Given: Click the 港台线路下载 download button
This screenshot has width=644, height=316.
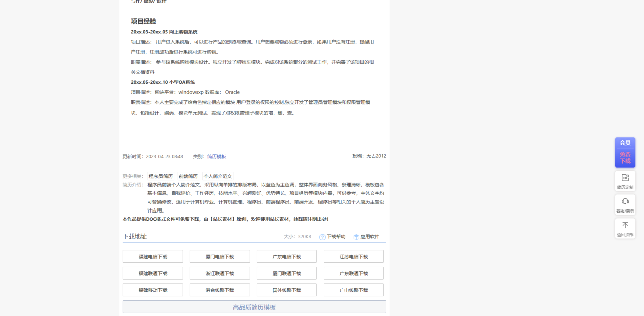Looking at the screenshot, I should [219, 290].
